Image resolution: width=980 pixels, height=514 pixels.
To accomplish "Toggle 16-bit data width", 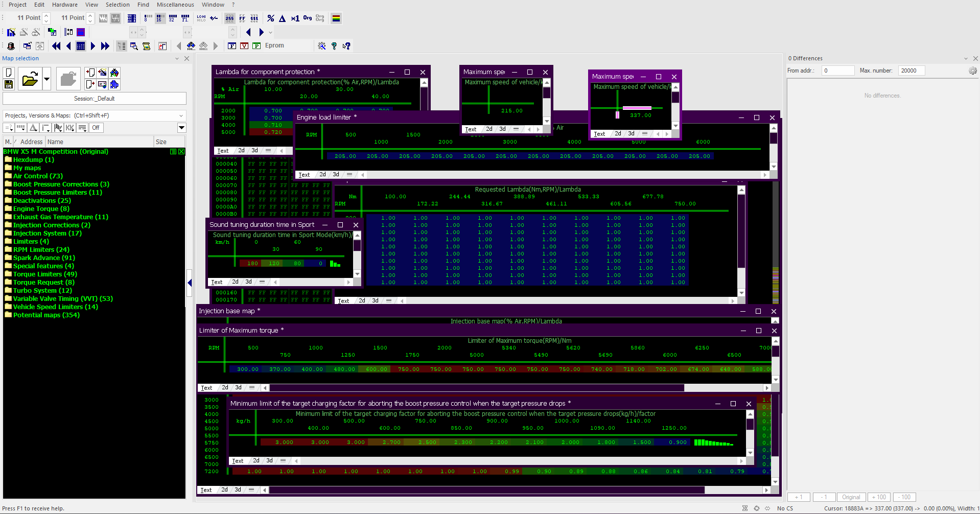I will tap(160, 18).
